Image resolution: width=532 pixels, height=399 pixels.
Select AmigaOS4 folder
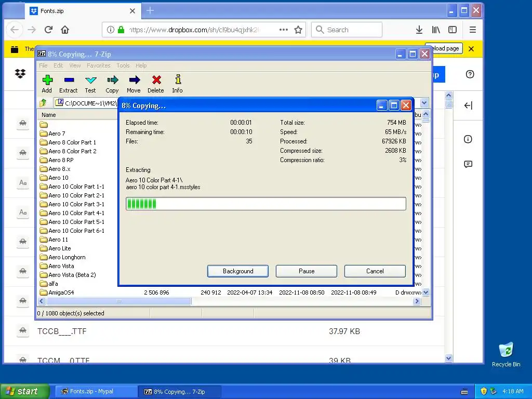click(x=57, y=292)
